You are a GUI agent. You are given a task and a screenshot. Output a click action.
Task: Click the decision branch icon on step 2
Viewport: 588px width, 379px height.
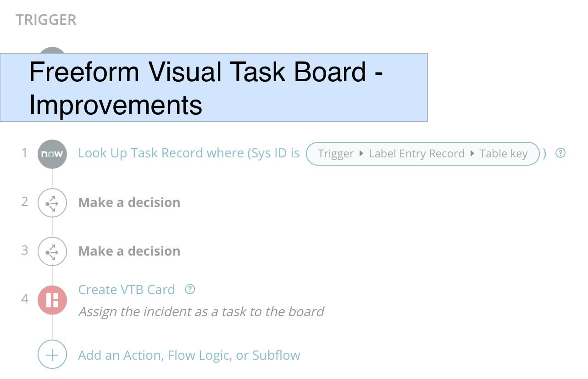pos(52,202)
